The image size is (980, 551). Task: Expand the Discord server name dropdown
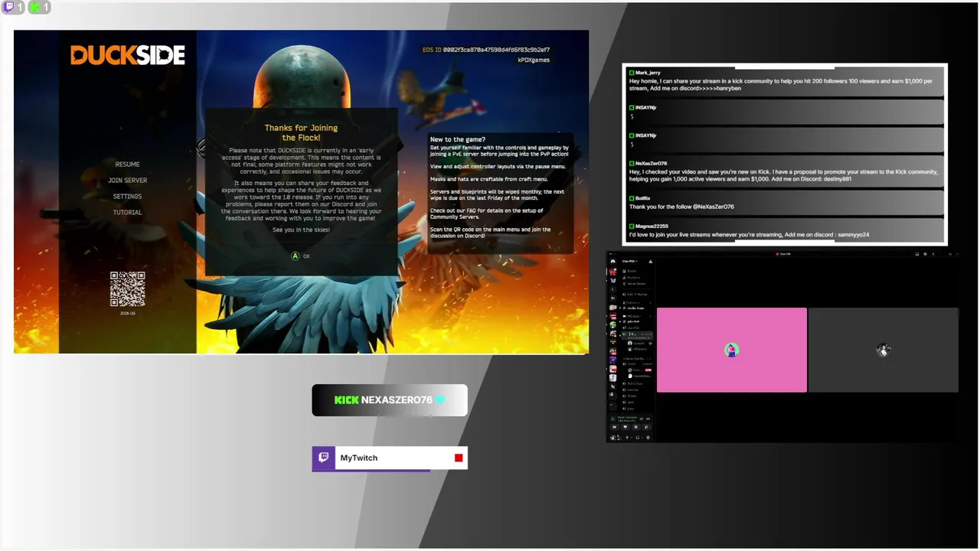click(x=630, y=261)
